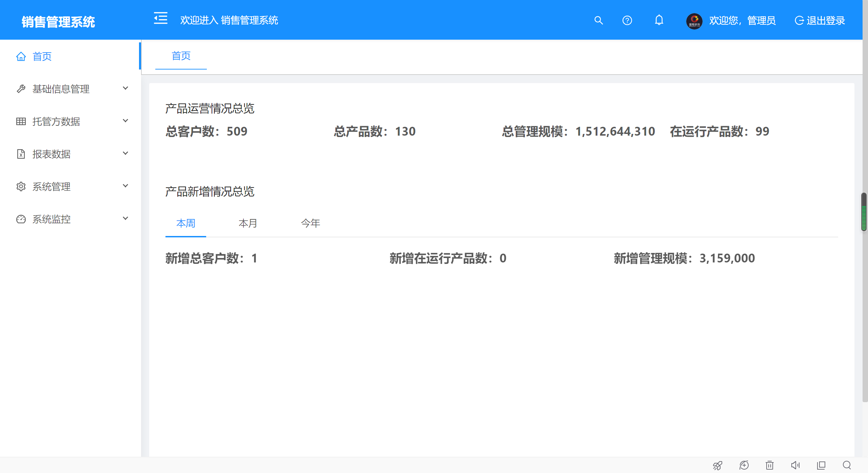Toggle the sidebar collapse menu icon
Image resolution: width=868 pixels, height=473 pixels.
click(x=160, y=18)
